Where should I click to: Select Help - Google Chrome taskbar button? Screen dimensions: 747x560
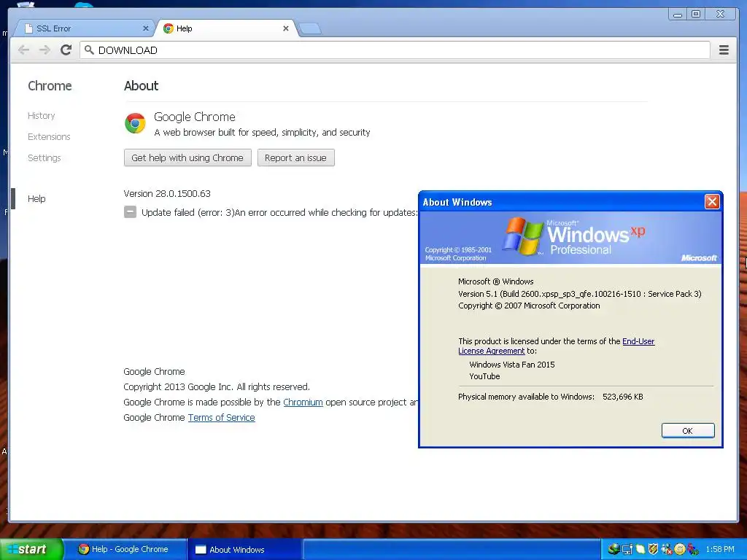pyautogui.click(x=125, y=550)
